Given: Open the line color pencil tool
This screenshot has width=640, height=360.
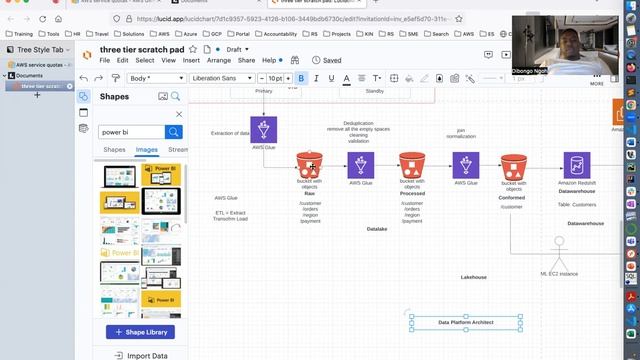Looking at the screenshot, I should [424, 78].
